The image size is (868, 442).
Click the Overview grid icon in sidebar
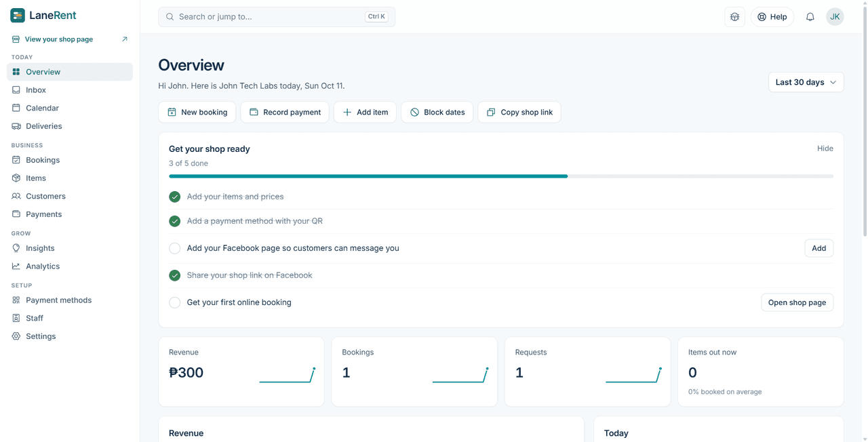click(x=16, y=72)
